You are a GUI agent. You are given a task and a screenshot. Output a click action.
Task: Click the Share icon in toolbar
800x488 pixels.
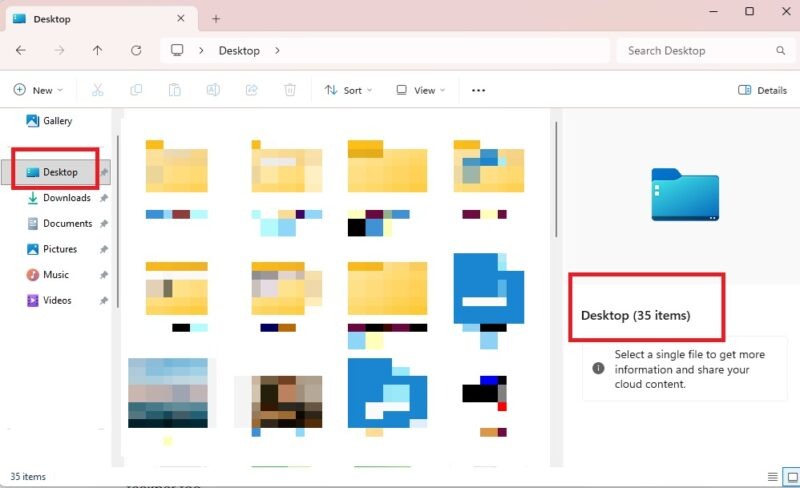pyautogui.click(x=251, y=90)
